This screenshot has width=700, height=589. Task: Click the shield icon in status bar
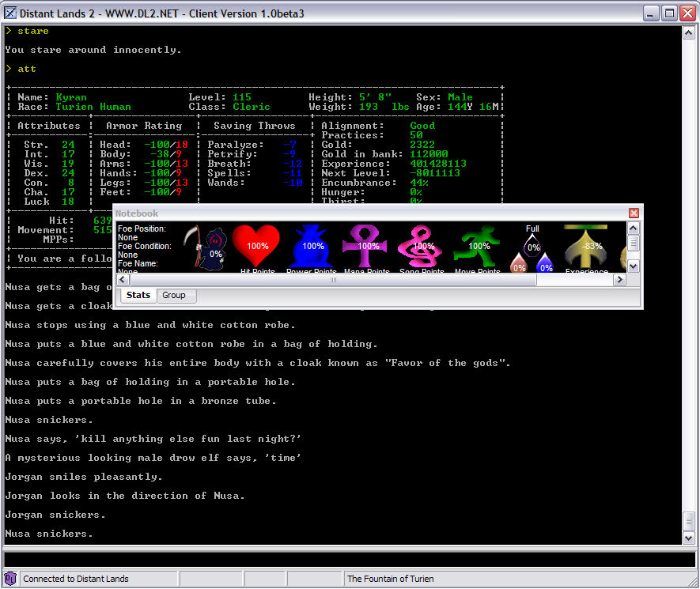tap(10, 579)
